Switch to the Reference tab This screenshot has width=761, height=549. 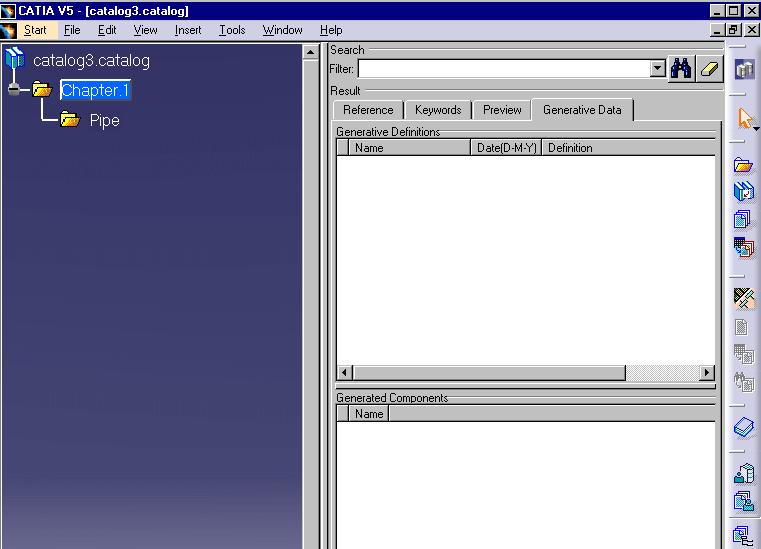tap(368, 110)
